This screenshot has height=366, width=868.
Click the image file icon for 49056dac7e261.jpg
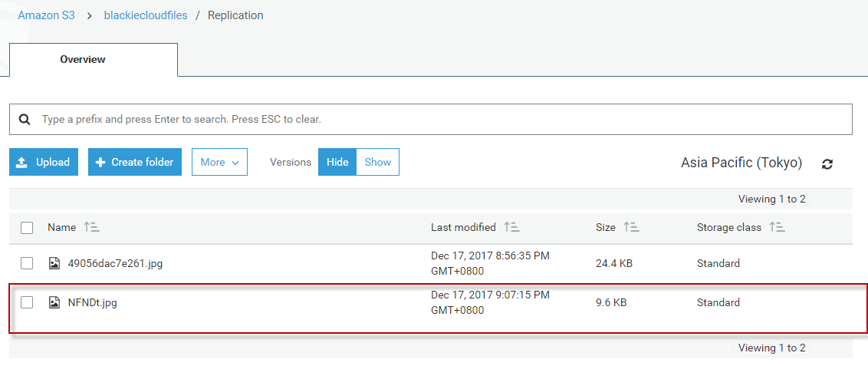[x=54, y=263]
